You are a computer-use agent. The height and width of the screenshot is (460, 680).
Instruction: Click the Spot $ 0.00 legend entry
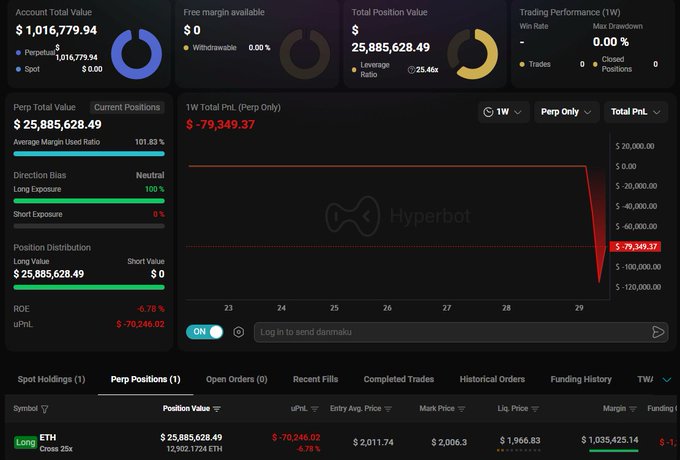click(x=59, y=69)
